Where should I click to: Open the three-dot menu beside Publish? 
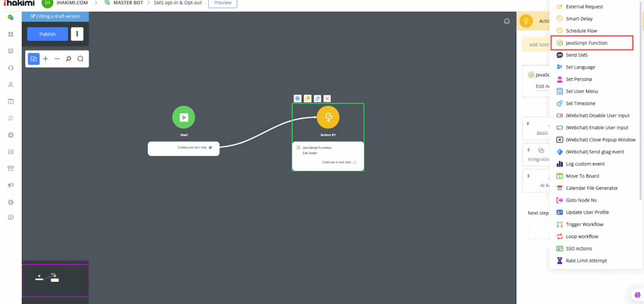77,34
